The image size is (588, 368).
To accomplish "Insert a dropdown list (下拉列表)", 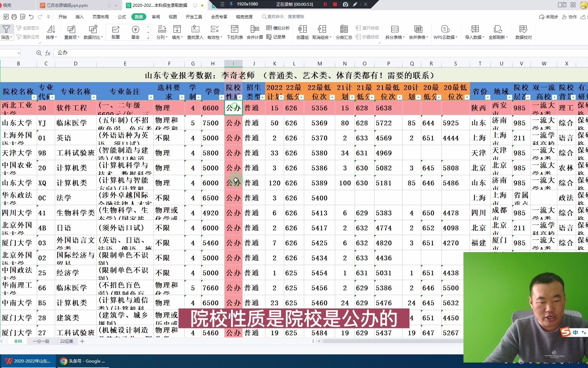I will click(235, 32).
